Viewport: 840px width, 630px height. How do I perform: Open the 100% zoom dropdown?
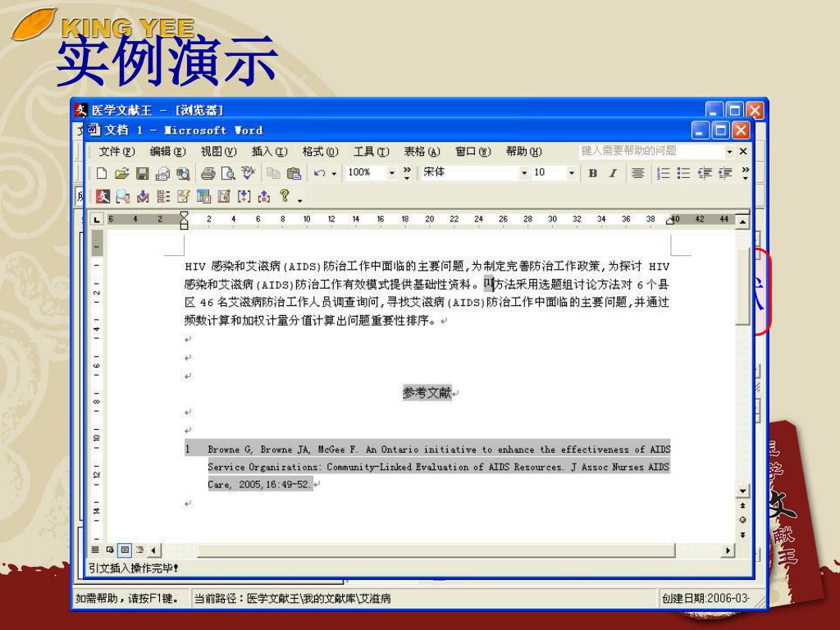click(x=391, y=172)
